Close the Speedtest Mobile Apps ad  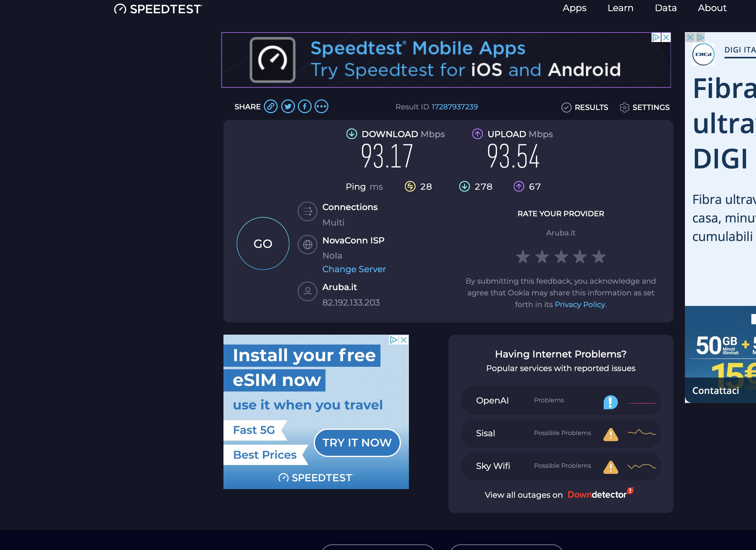tap(666, 37)
